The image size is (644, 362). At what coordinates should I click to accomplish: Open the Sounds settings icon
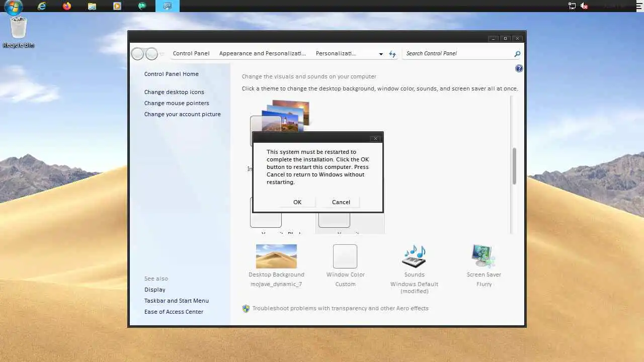coord(414,256)
